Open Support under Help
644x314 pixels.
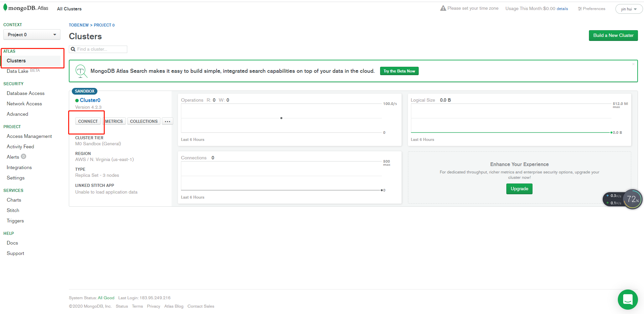15,253
